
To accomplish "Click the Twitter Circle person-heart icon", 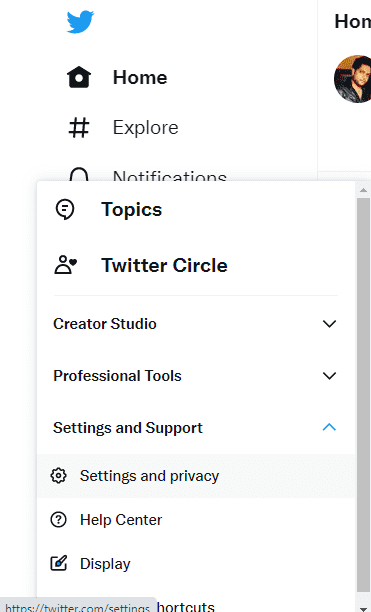I will coord(66,265).
